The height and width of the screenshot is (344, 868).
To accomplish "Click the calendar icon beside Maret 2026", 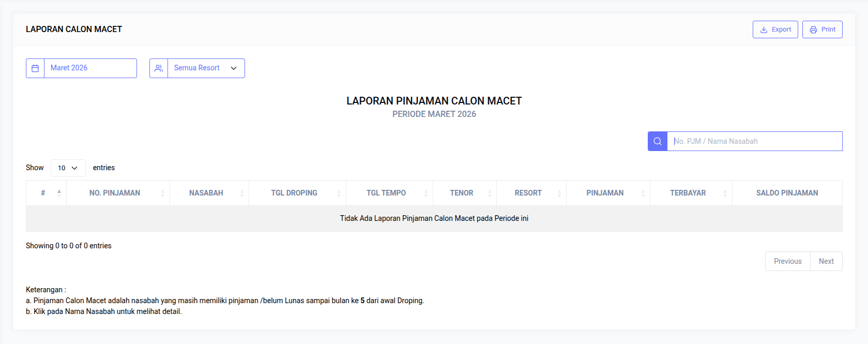I will 35,68.
